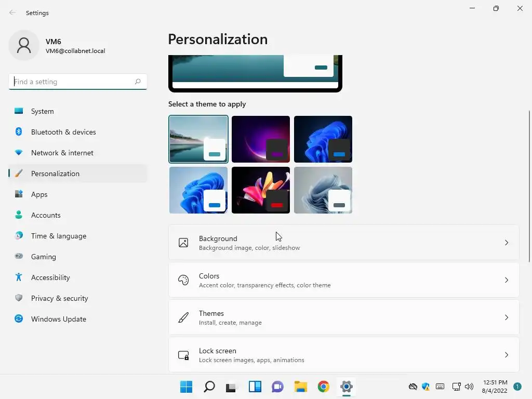
Task: Click the network status tray icon
Action: tap(456, 387)
